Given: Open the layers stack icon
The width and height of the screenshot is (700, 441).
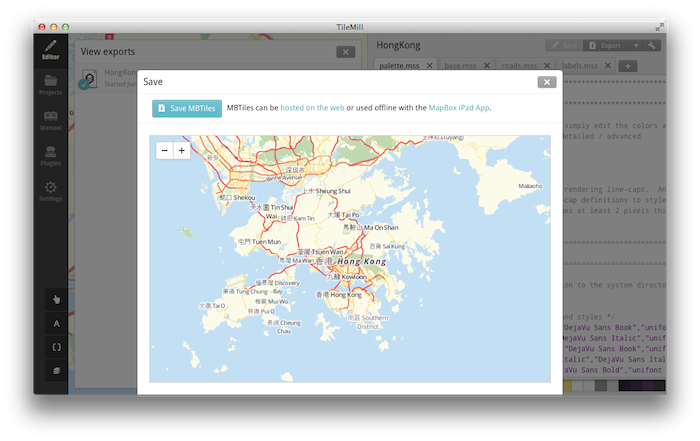Looking at the screenshot, I should (56, 370).
